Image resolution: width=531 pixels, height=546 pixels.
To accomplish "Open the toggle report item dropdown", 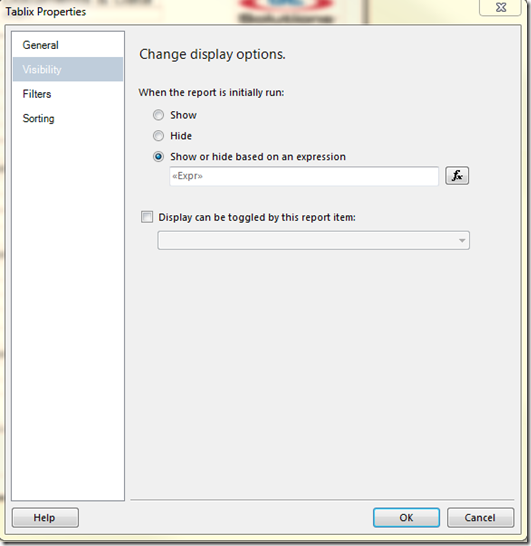I will click(313, 240).
